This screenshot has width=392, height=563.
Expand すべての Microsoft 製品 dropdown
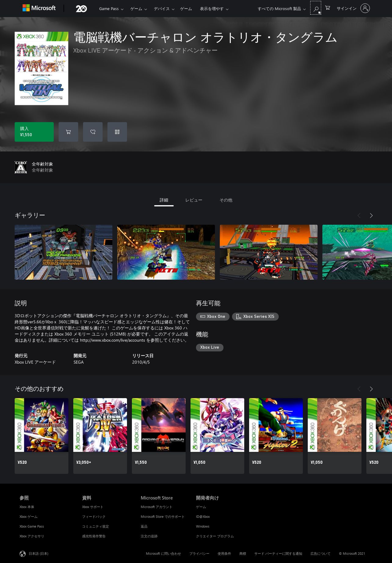coord(281,9)
